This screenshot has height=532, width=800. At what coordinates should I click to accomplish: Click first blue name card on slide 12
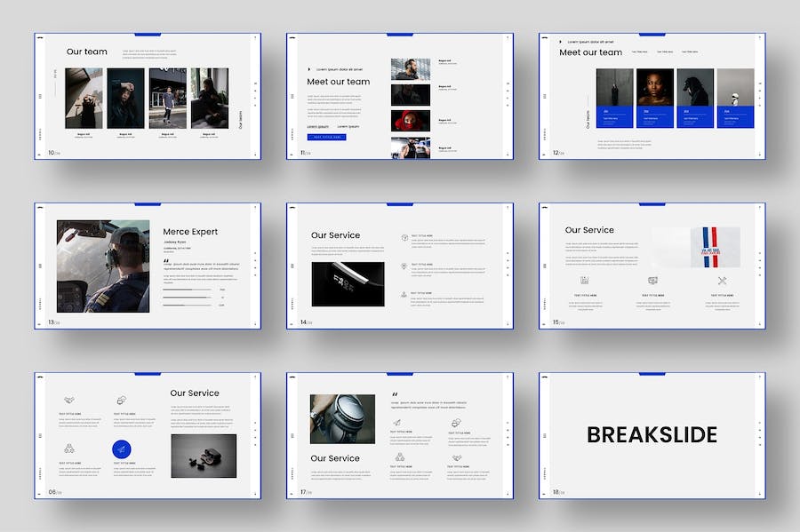pyautogui.click(x=614, y=116)
